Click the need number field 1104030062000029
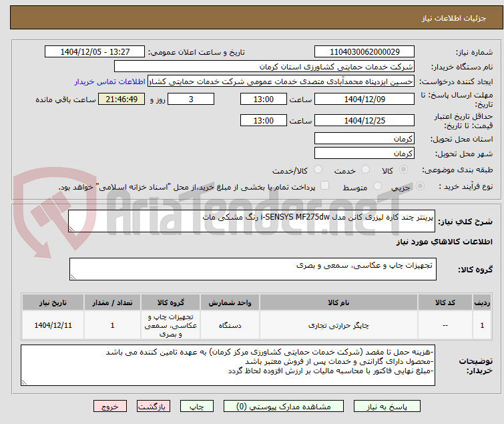This screenshot has width=504, height=424. [364, 52]
